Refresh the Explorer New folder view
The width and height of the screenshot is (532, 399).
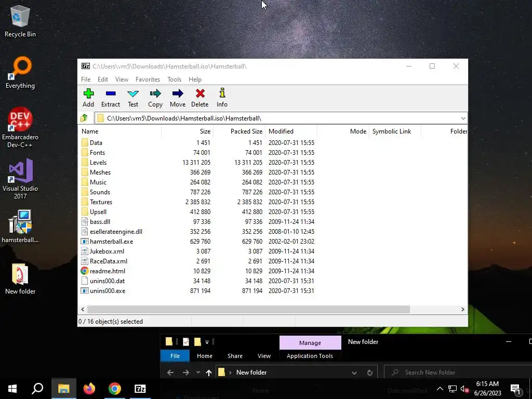point(370,373)
